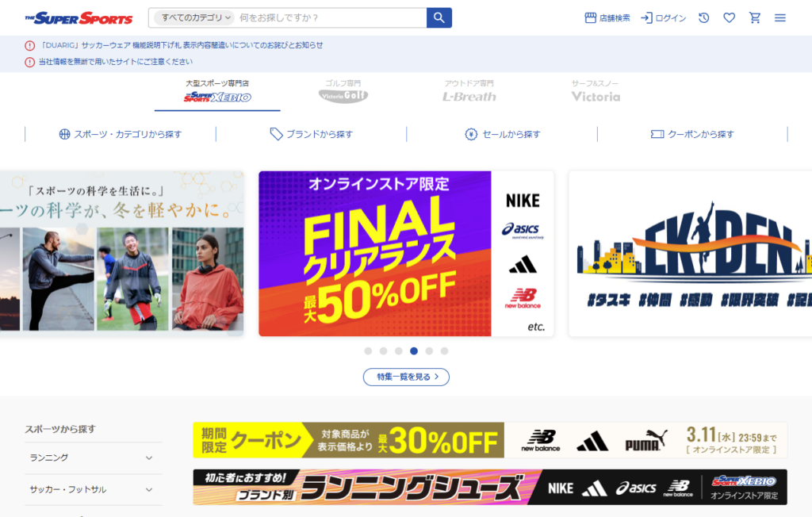812x517 pixels.
Task: Open browsing history clock icon
Action: (703, 17)
